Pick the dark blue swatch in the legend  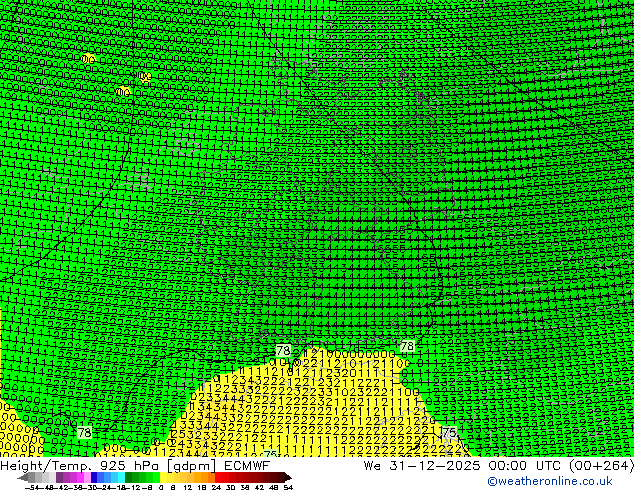click(94, 478)
